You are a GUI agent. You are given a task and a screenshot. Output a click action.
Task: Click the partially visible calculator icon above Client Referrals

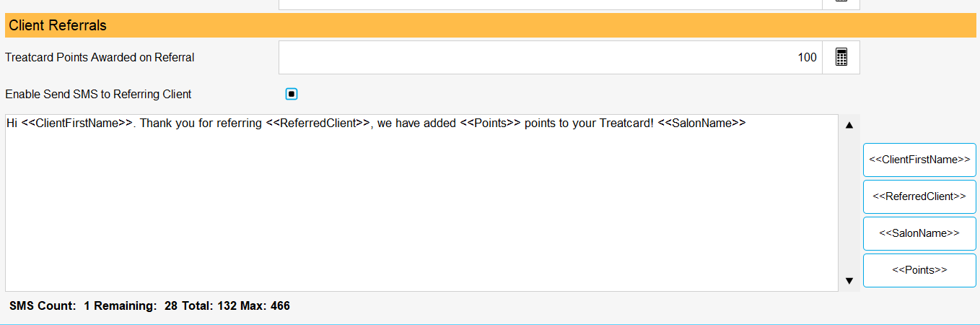841,4
